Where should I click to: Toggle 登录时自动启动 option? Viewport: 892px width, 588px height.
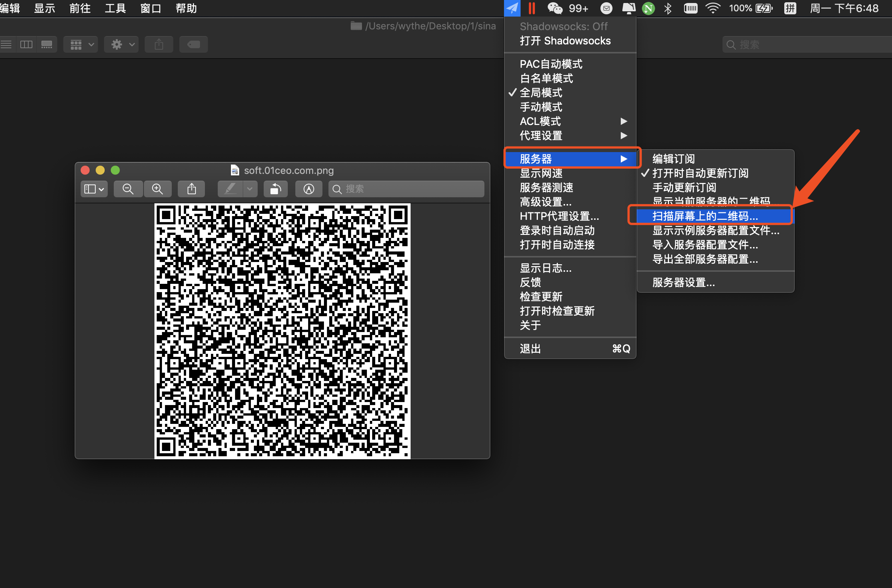pos(570,230)
